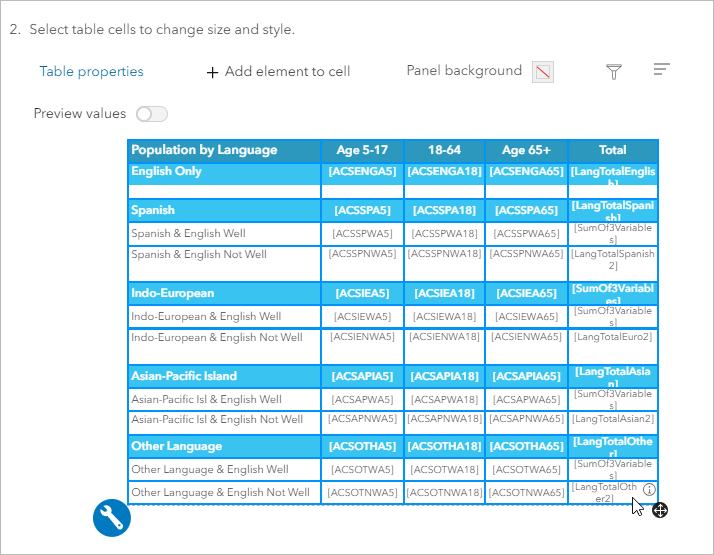
Task: Select the [ACSOTWA65] cell
Action: coord(526,469)
